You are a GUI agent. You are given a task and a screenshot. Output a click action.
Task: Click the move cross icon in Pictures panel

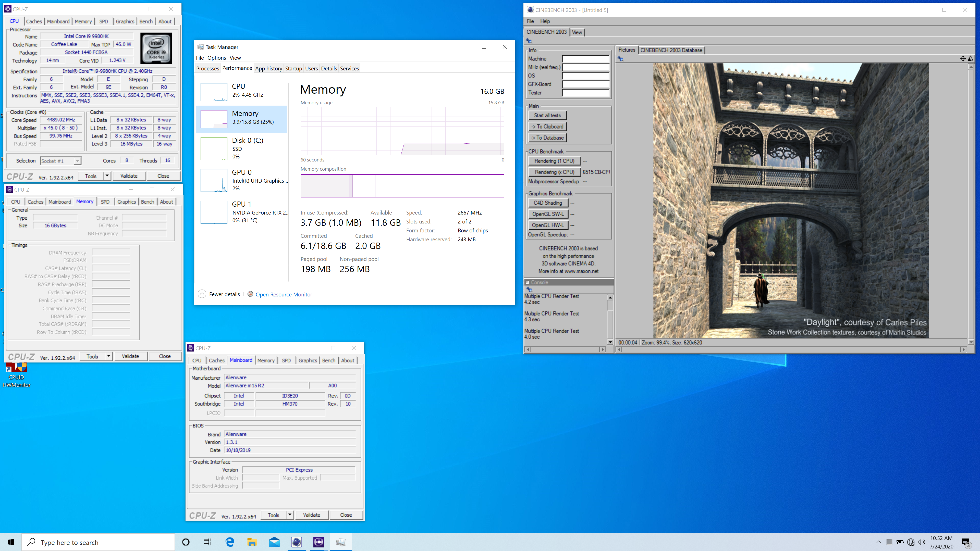tap(963, 59)
